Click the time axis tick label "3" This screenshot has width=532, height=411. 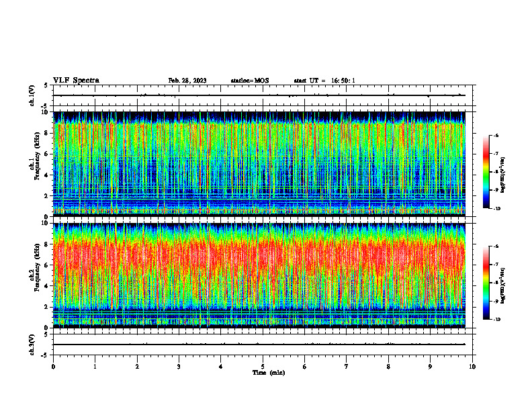coord(179,367)
